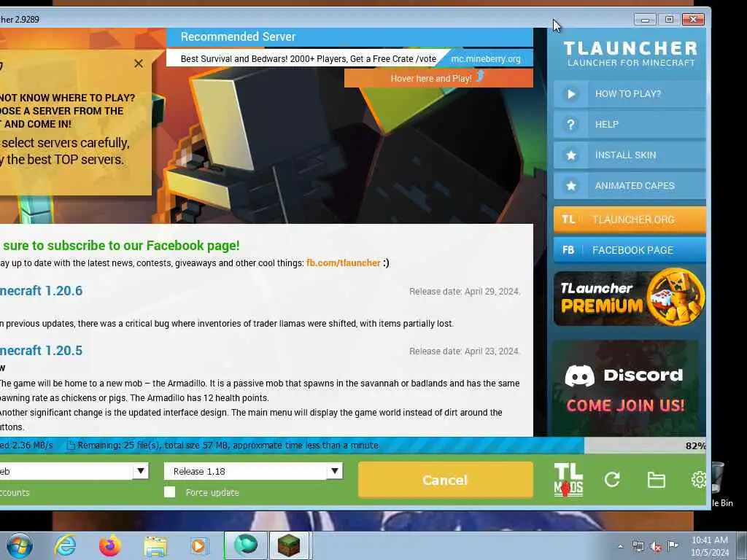Open Windows Explorer from taskbar
This screenshot has height=560, width=747.
155,546
